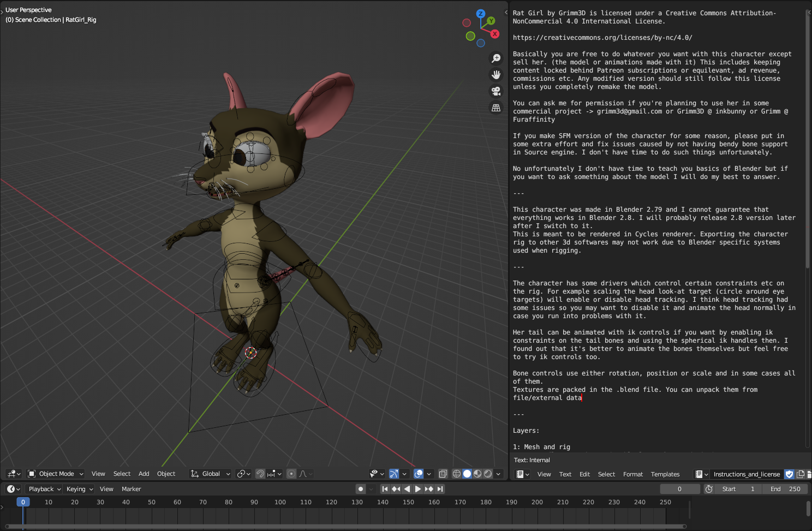Toggle X-ray view in viewport header

point(443,474)
